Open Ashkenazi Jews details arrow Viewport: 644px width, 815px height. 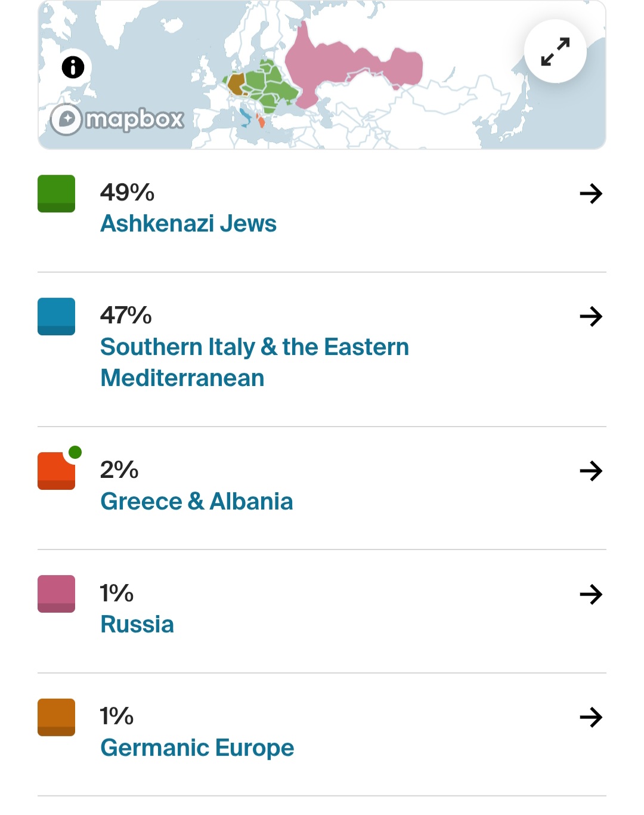590,193
